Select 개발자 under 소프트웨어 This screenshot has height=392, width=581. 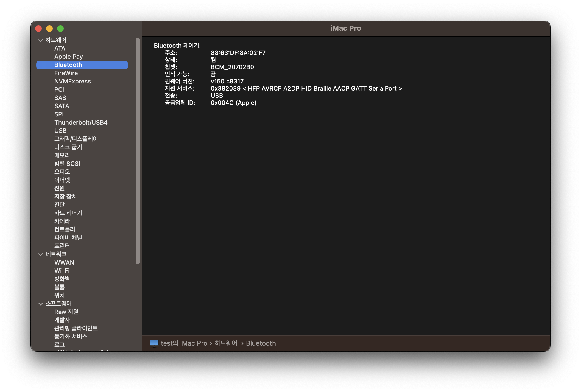pyautogui.click(x=62, y=320)
